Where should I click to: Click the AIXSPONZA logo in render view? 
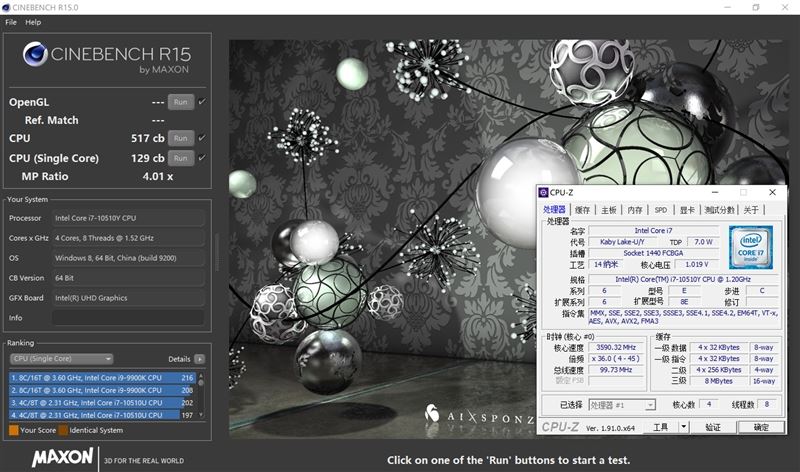click(x=480, y=415)
